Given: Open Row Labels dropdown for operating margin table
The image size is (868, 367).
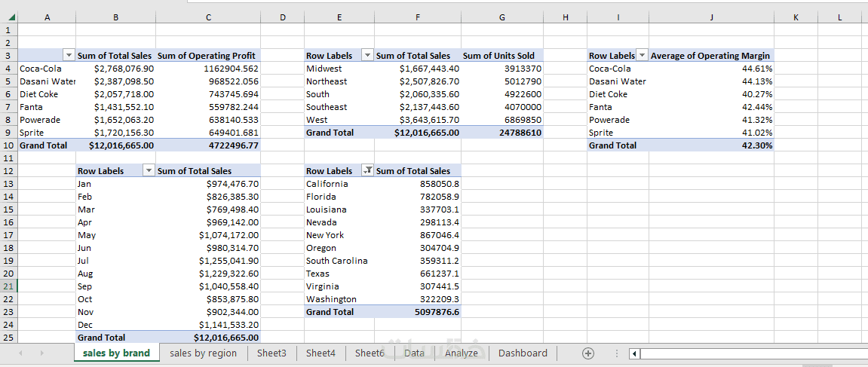Looking at the screenshot, I should click(x=642, y=56).
